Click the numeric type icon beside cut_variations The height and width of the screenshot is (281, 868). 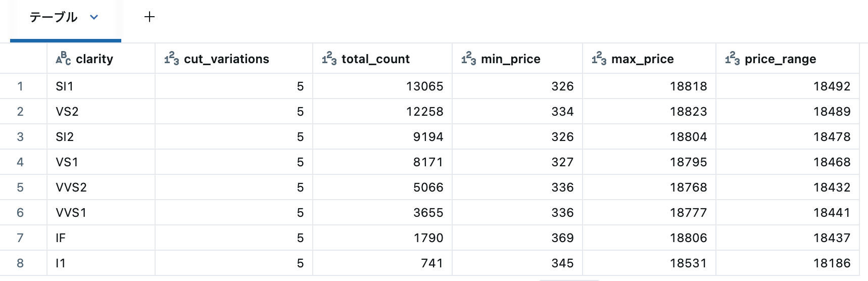(172, 59)
